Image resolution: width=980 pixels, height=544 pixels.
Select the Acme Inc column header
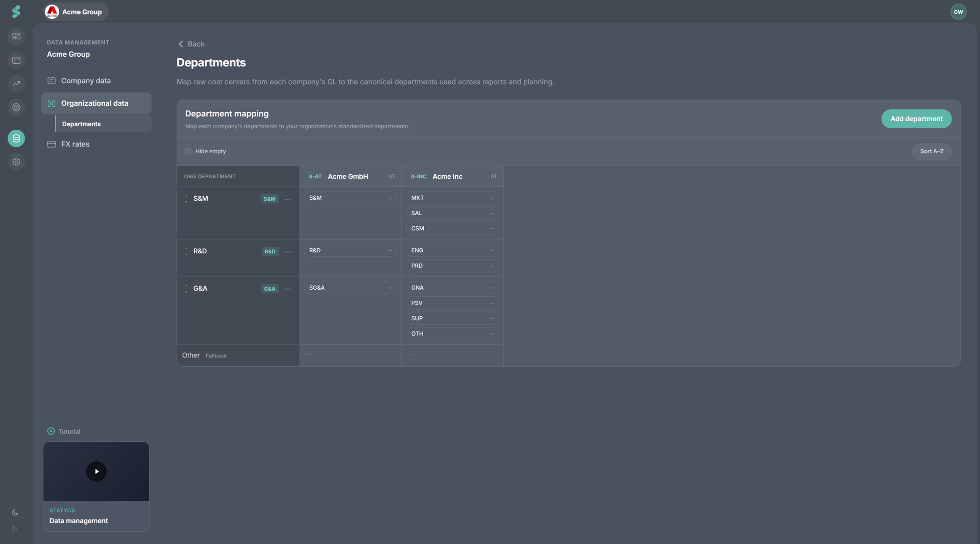click(x=452, y=177)
